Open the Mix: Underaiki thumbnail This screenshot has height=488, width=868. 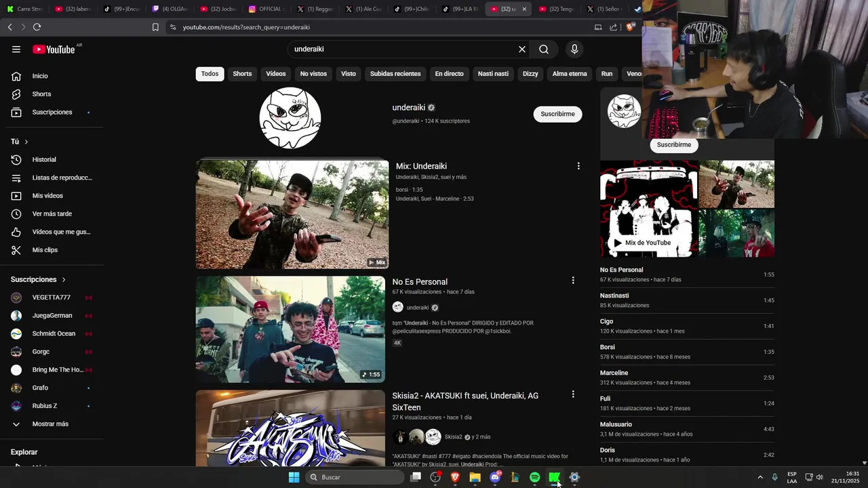(x=292, y=214)
